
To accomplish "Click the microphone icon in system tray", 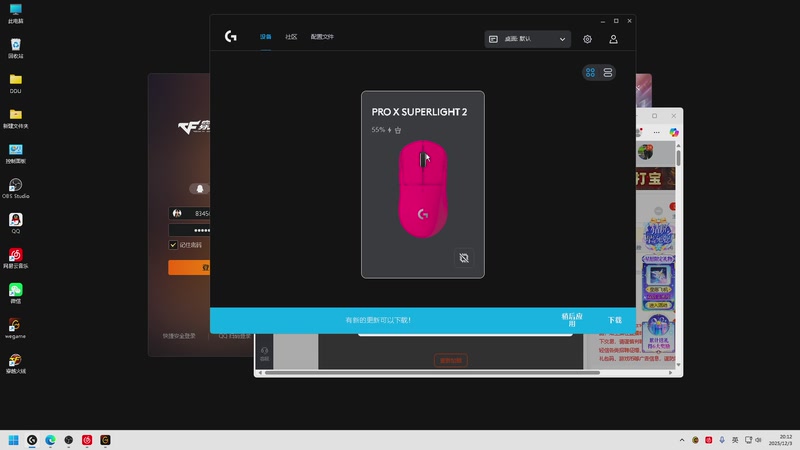I will (x=722, y=440).
